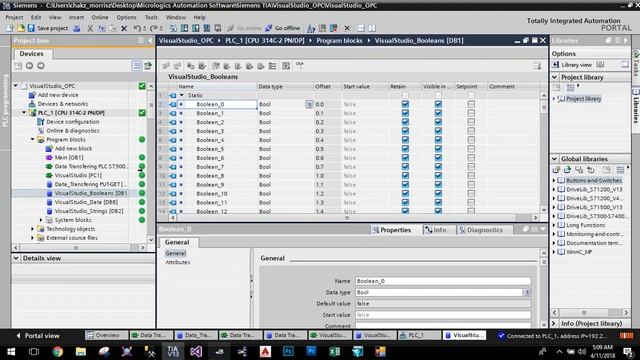Screen dimensions: 640x360
Task: Click the Go offline button
Action: click(282, 28)
